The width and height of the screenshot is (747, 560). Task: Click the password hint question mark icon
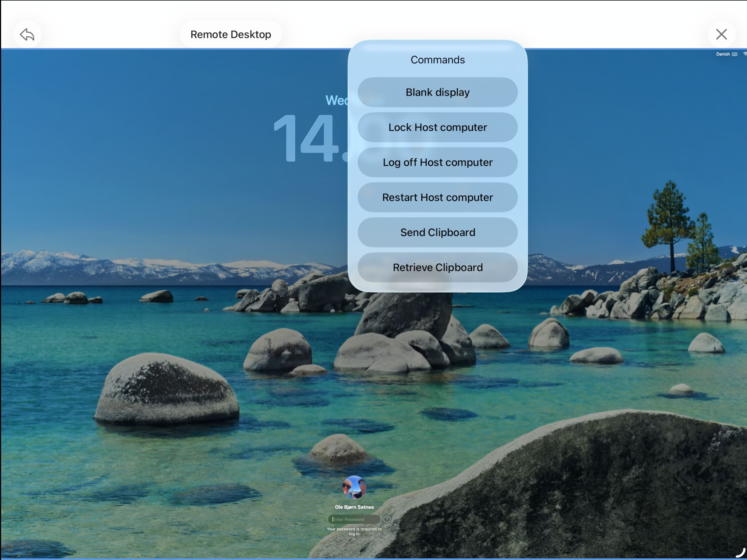387,519
